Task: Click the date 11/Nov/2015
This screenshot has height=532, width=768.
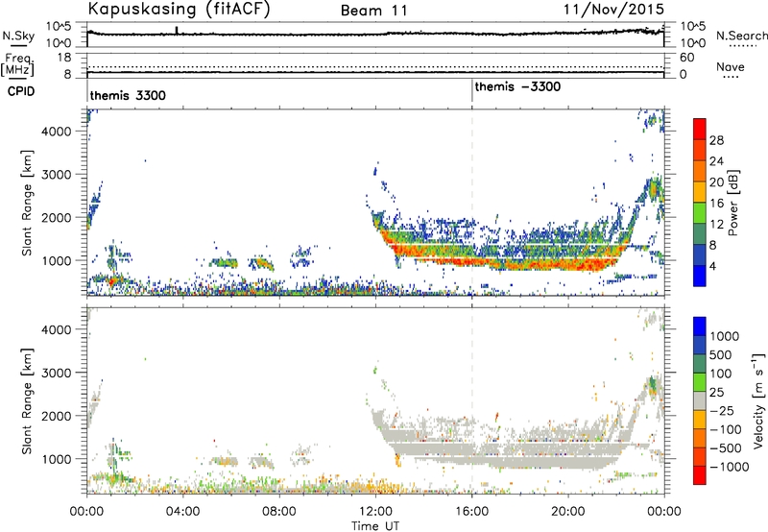Action: coord(613,10)
